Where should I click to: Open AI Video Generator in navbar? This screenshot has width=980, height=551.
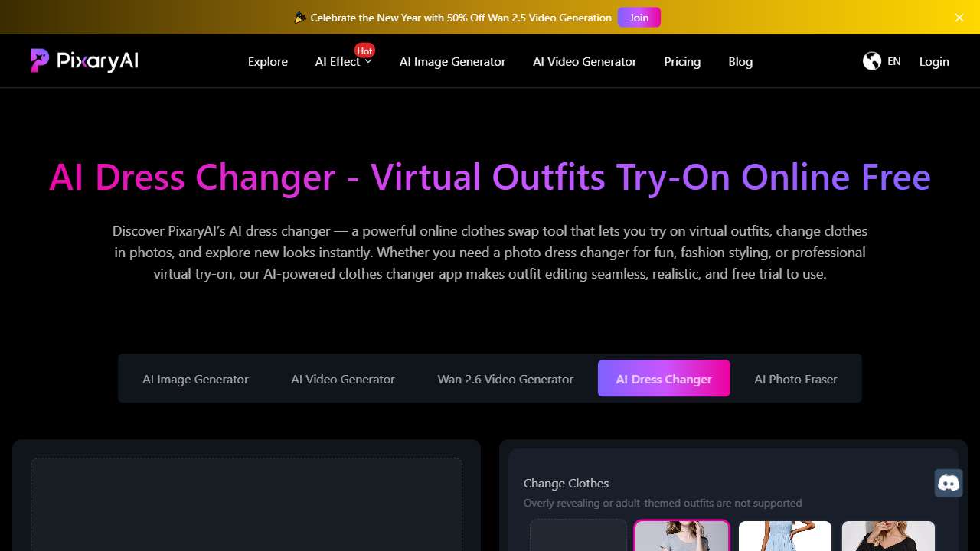pyautogui.click(x=584, y=62)
